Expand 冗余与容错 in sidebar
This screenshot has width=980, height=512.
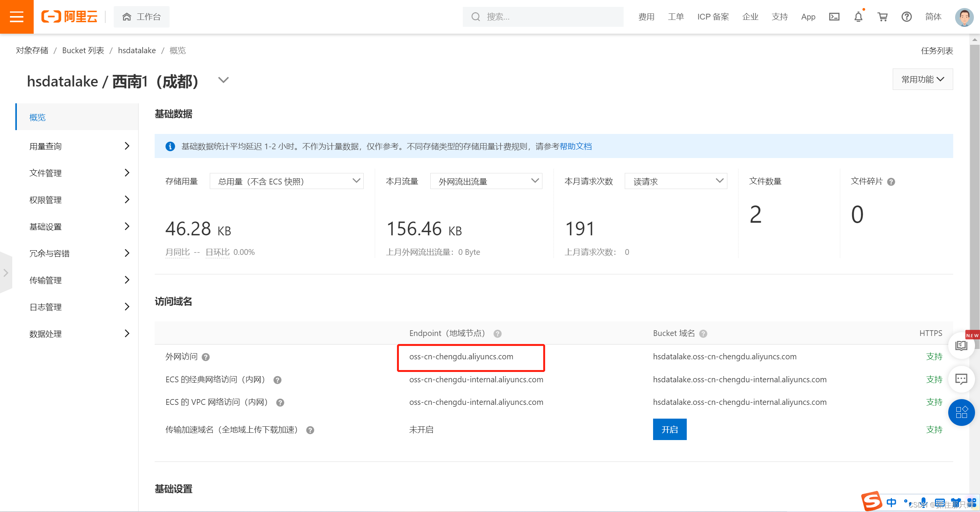pos(77,253)
